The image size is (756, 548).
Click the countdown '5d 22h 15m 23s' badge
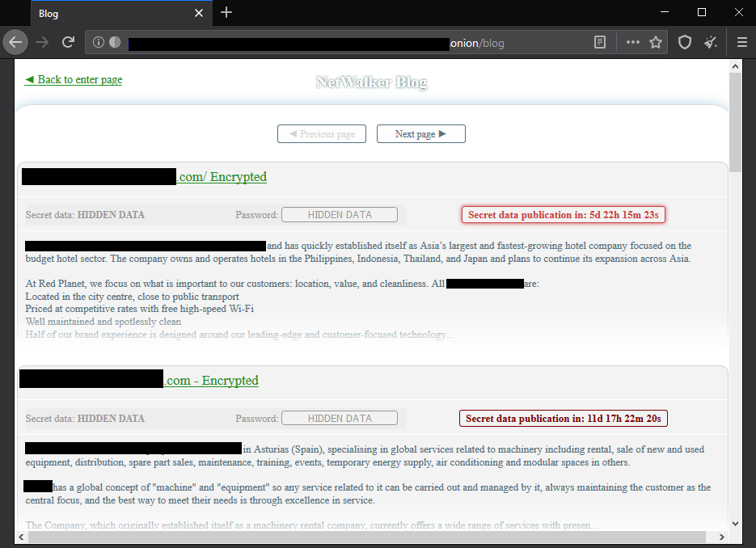pyautogui.click(x=563, y=215)
